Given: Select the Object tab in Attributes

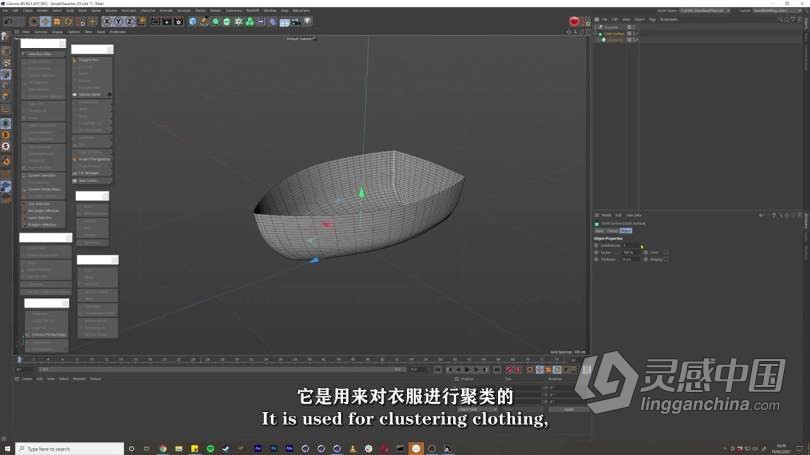Looking at the screenshot, I should click(x=626, y=231).
